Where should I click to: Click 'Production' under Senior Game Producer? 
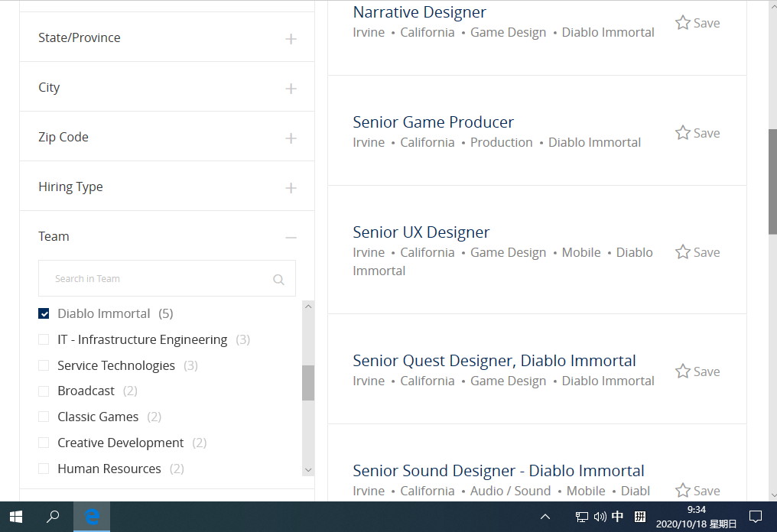click(501, 143)
